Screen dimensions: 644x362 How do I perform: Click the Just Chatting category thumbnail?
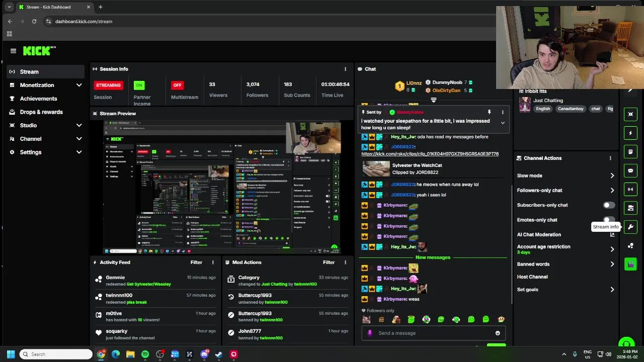pos(525,105)
